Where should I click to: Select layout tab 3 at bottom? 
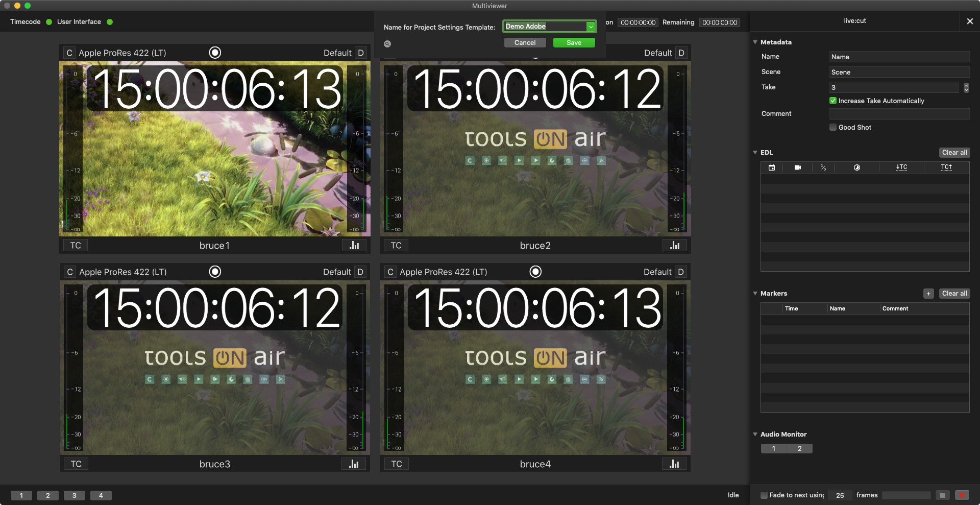(75, 495)
